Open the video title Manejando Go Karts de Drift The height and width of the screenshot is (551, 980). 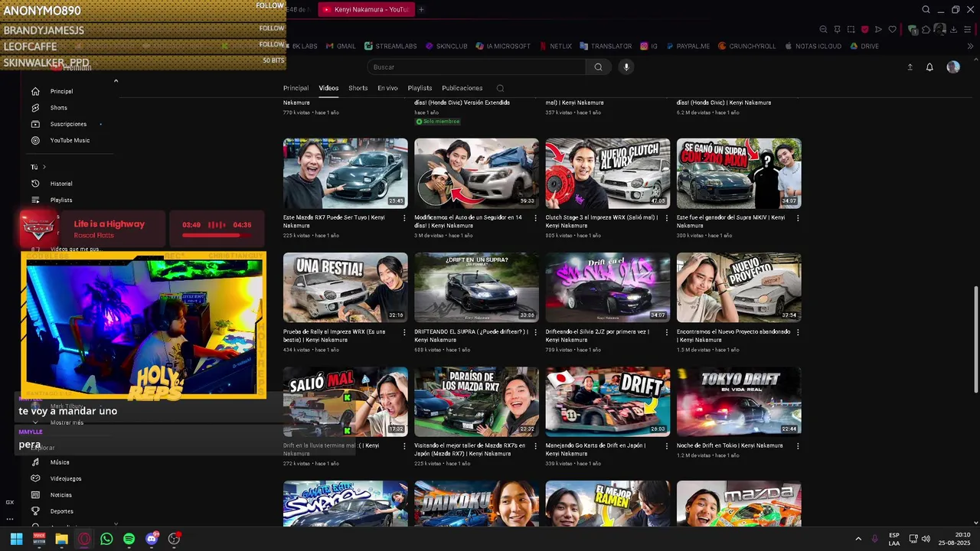click(595, 449)
